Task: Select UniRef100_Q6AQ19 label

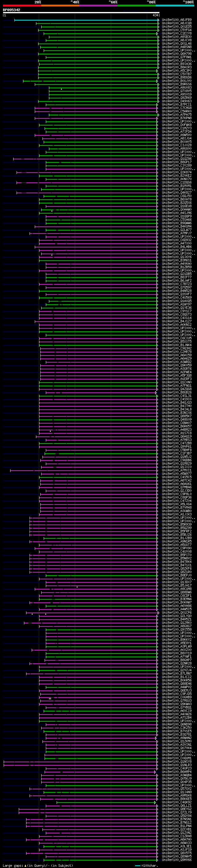Action: (177, 436)
